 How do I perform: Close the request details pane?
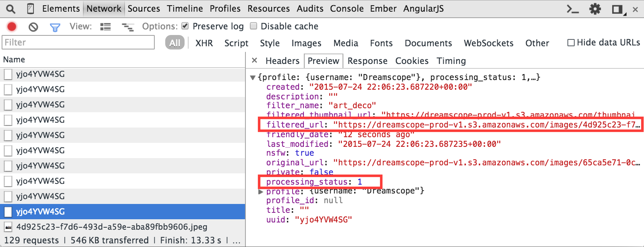[254, 60]
